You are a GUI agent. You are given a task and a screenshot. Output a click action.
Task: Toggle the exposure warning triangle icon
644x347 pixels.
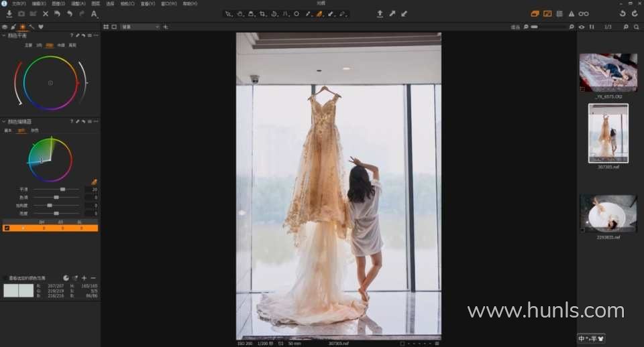tap(572, 14)
